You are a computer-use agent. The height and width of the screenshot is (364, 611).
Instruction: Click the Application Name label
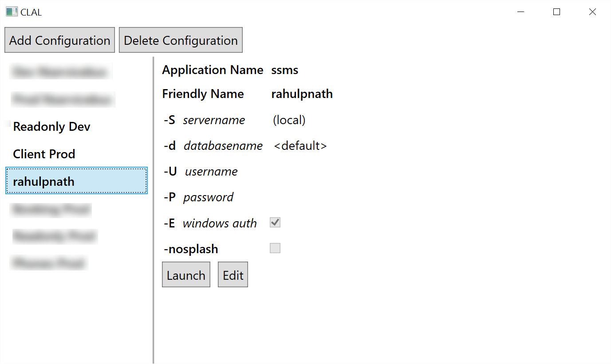click(213, 70)
